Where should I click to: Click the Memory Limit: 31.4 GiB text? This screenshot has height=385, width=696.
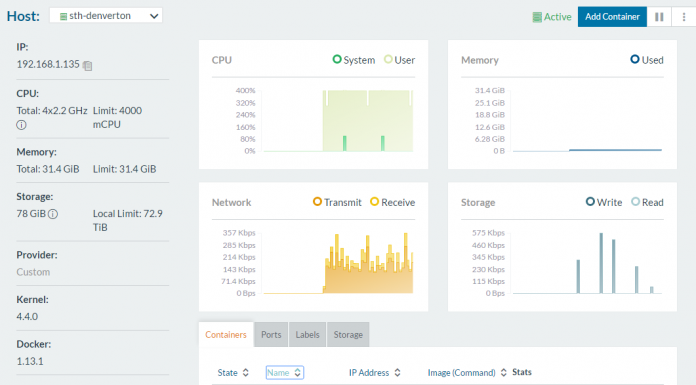tap(124, 169)
